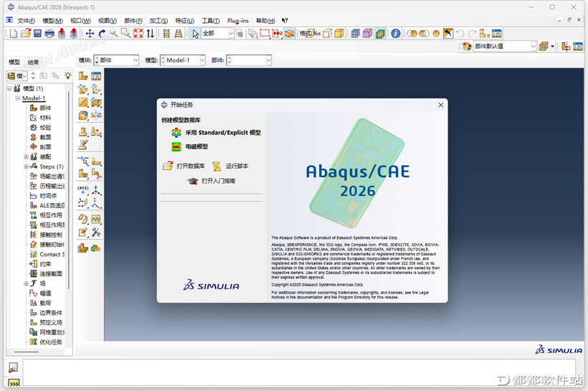
Task: Click the message area input box
Action: pos(299,372)
